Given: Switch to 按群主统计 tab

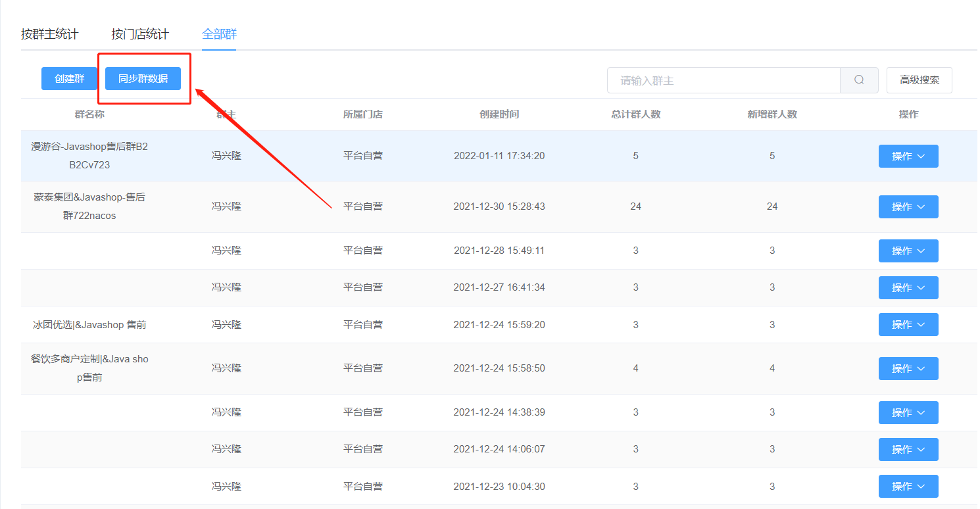Looking at the screenshot, I should (x=49, y=34).
